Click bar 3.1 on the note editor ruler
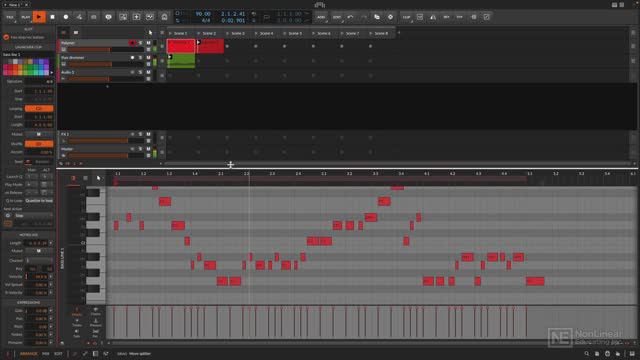Viewport: 640px width, 360px height. coord(324,174)
